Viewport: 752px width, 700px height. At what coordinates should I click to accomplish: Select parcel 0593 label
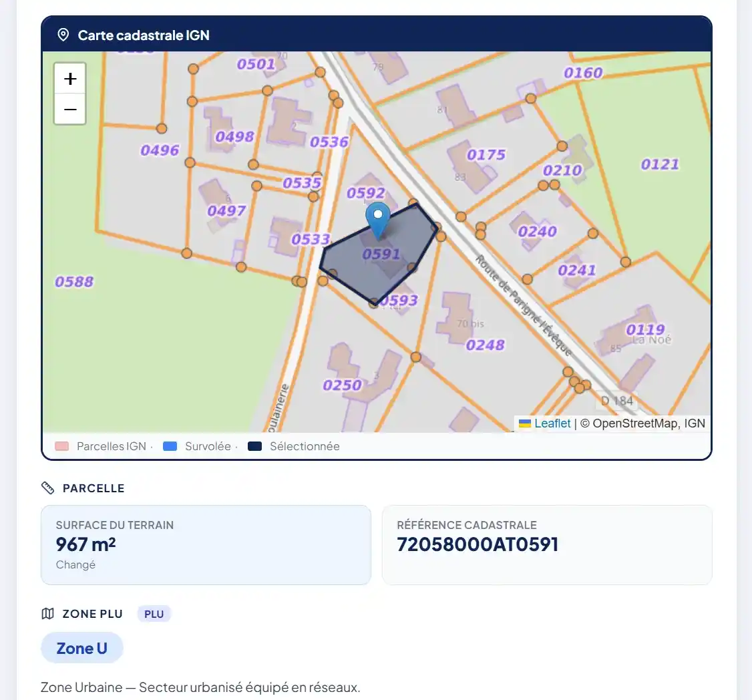pyautogui.click(x=399, y=301)
